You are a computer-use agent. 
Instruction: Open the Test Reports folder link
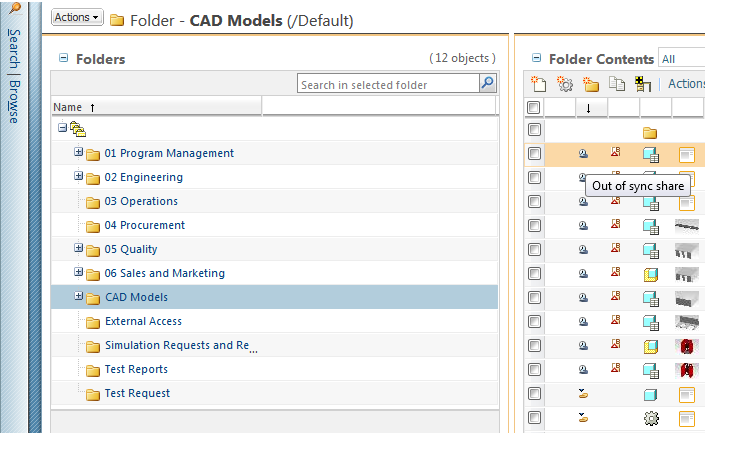coord(136,369)
